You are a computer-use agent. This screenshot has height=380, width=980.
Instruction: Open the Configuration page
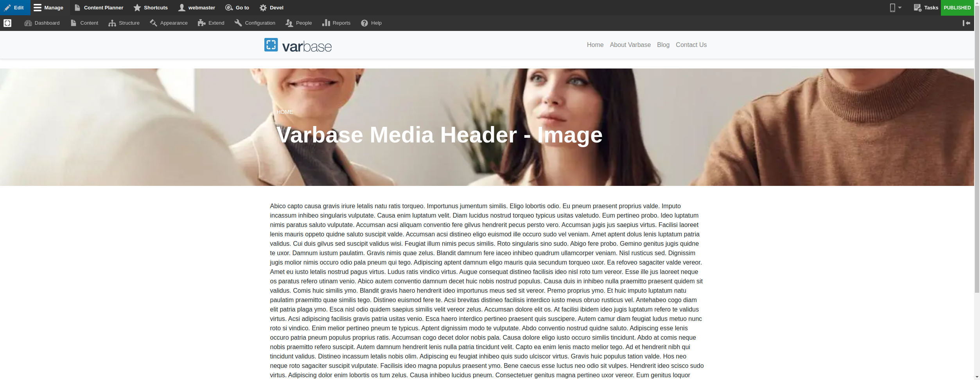click(255, 23)
